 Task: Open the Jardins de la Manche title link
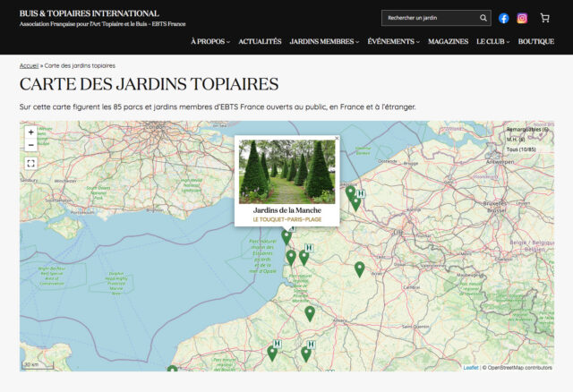click(286, 210)
